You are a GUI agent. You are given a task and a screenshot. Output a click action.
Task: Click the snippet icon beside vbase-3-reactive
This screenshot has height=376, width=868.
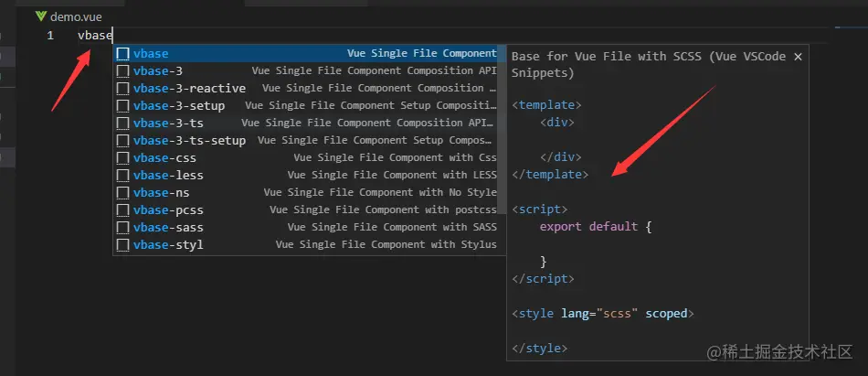point(123,88)
